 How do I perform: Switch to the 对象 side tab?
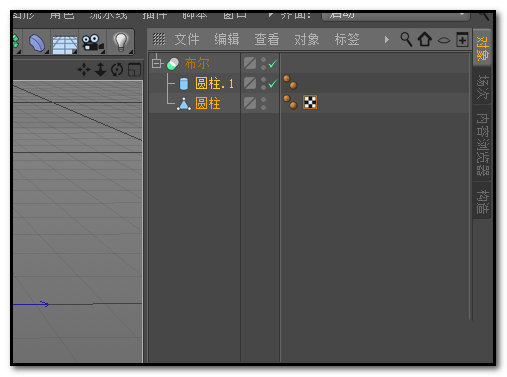[x=482, y=48]
